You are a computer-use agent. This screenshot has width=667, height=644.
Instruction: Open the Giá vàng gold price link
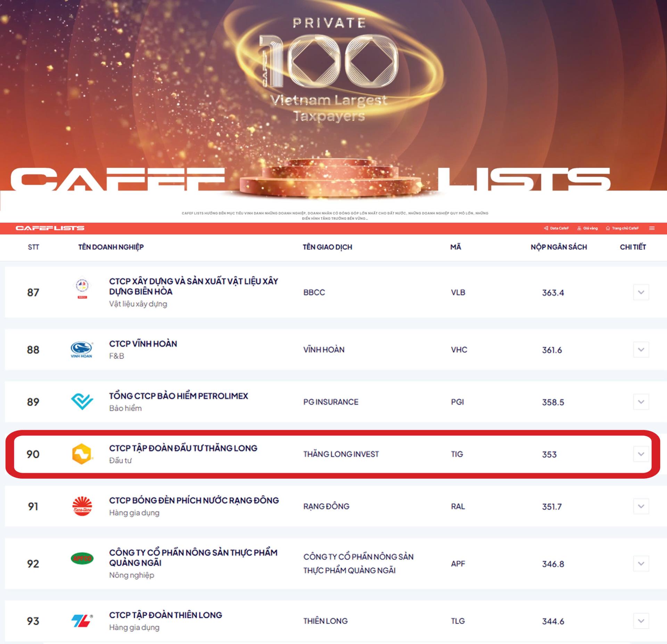[x=587, y=228]
